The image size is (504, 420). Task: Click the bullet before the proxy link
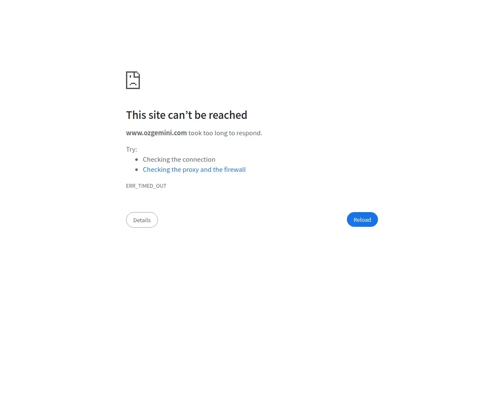tap(136, 170)
